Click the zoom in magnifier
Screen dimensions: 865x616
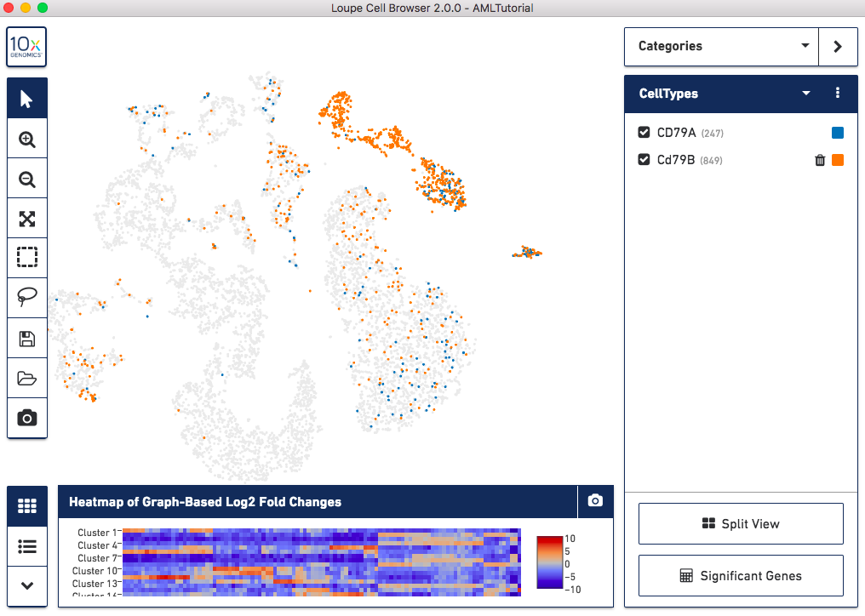(x=26, y=139)
